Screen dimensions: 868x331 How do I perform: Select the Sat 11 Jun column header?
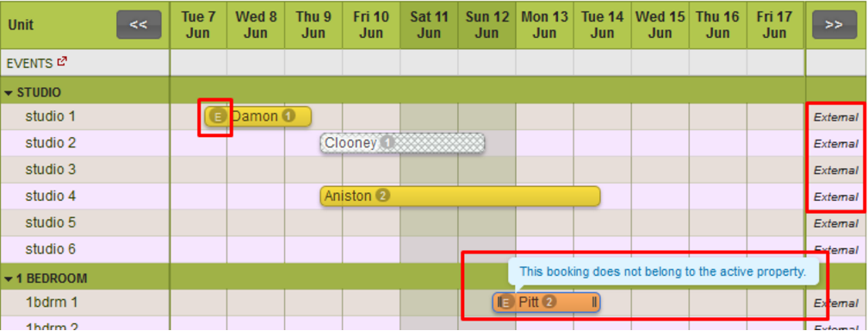429,24
